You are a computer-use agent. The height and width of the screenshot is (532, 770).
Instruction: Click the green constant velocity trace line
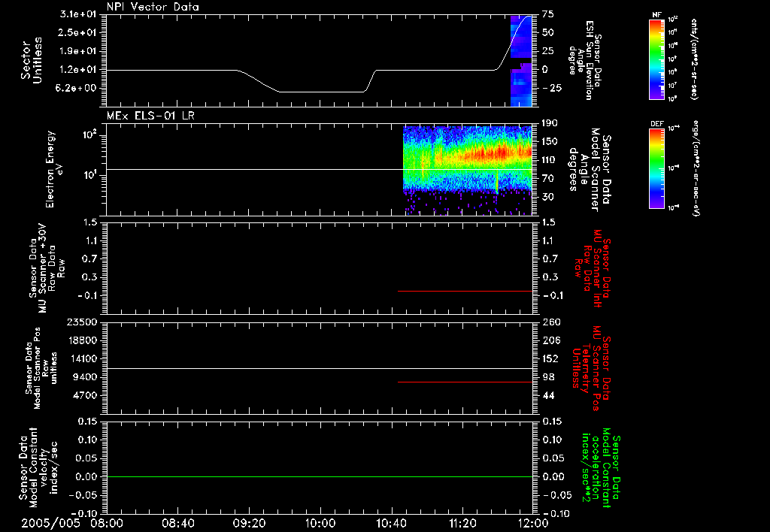click(319, 476)
